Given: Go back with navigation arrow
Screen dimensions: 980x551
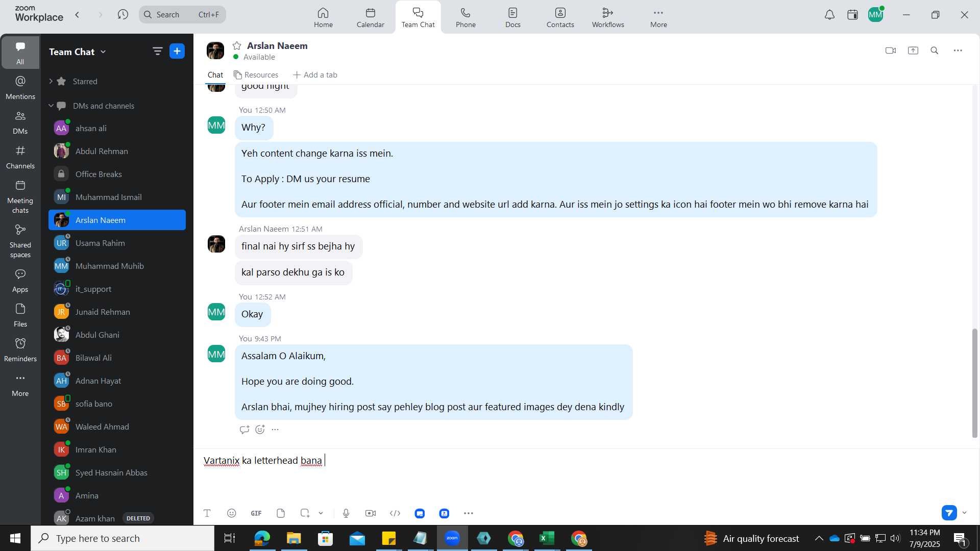Looking at the screenshot, I should 78,15.
